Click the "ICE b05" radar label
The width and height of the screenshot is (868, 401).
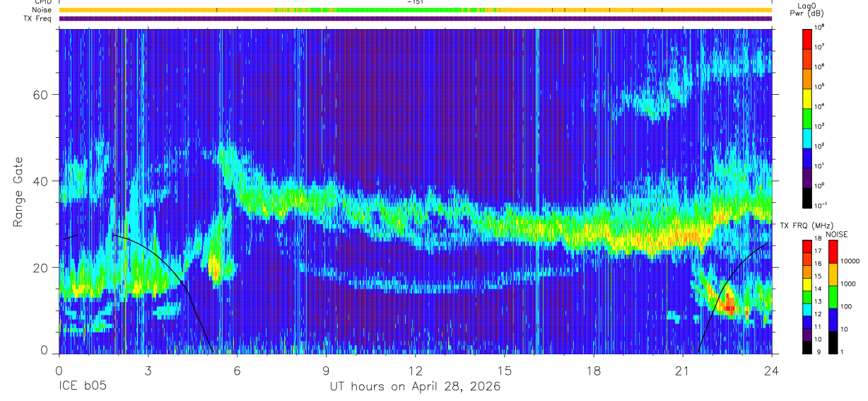coord(84,387)
